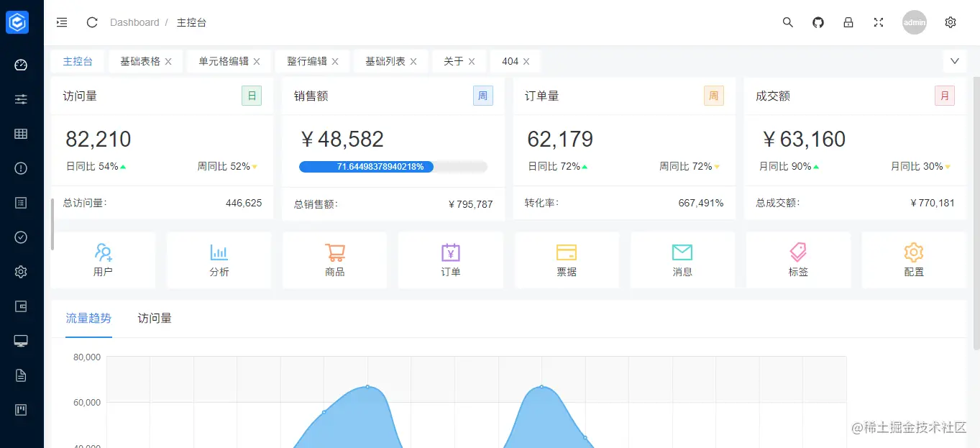Click the 日 tag on 访问量 card
The width and height of the screenshot is (980, 448).
pyautogui.click(x=252, y=96)
